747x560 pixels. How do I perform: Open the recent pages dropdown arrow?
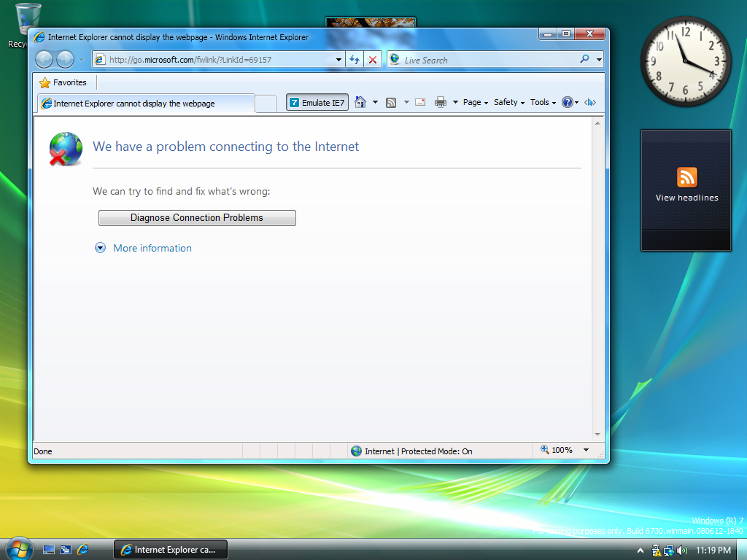coord(81,60)
